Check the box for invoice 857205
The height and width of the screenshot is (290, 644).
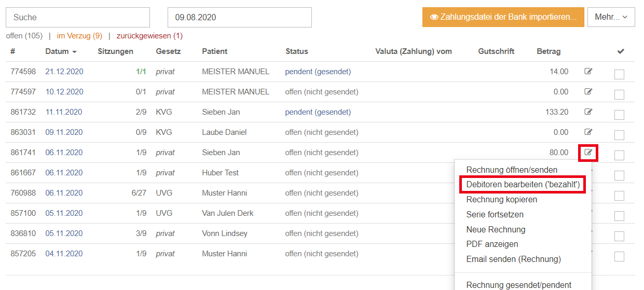[x=619, y=256]
